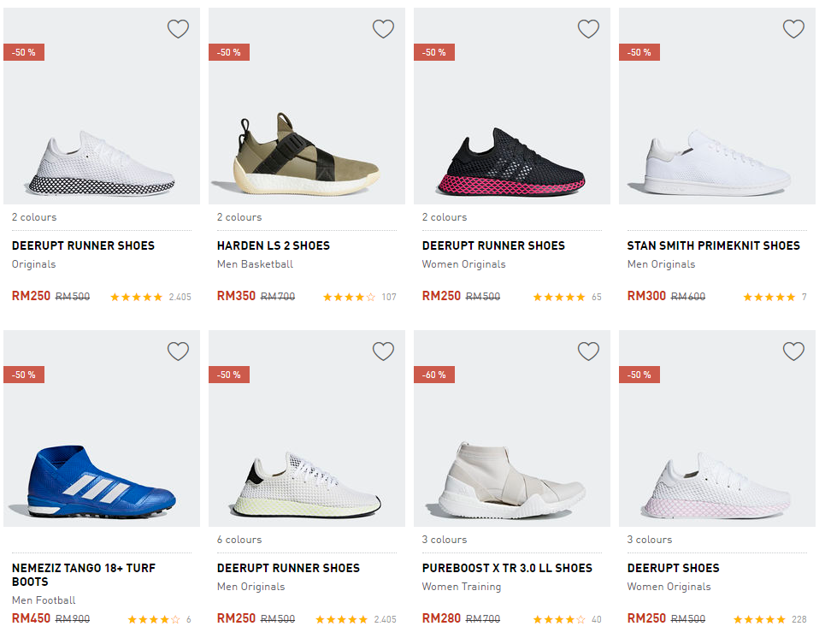This screenshot has width=825, height=644.
Task: Add Harden LS 2 Shoes to wishlist
Action: [383, 29]
